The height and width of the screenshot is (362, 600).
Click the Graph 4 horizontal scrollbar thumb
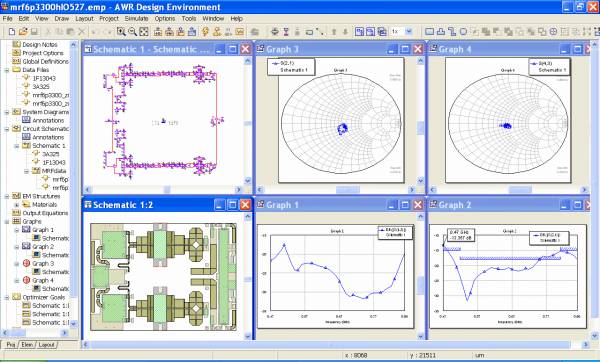(520, 190)
